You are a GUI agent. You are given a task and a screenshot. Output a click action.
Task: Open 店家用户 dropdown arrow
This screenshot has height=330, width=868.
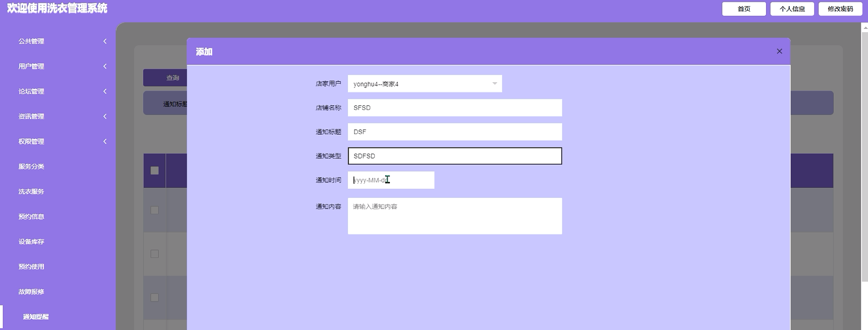point(494,84)
